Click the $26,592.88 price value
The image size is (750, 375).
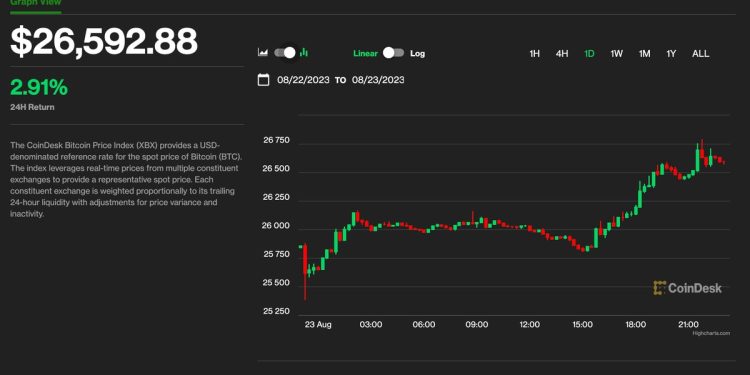click(x=104, y=41)
